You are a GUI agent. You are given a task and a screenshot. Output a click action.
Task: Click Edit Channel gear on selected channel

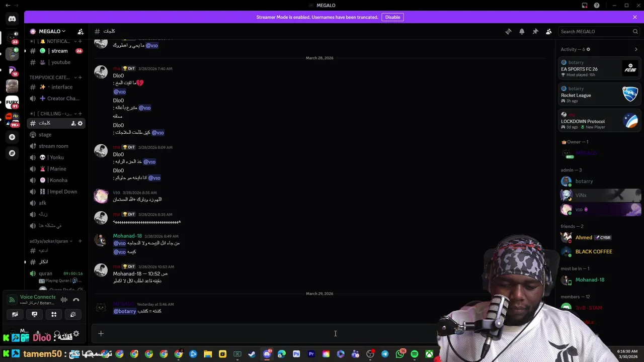[80, 123]
